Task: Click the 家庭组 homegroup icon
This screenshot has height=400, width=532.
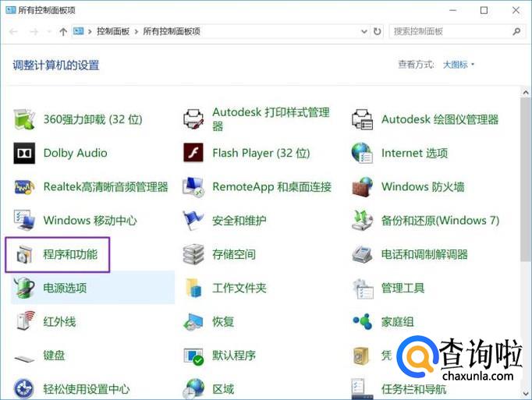Action: click(363, 321)
